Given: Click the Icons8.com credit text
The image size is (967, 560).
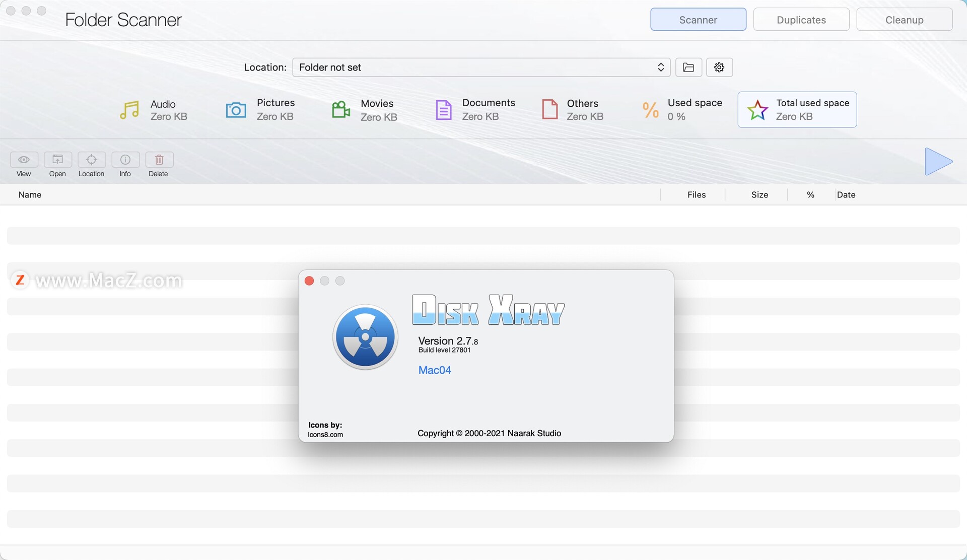Looking at the screenshot, I should [325, 435].
